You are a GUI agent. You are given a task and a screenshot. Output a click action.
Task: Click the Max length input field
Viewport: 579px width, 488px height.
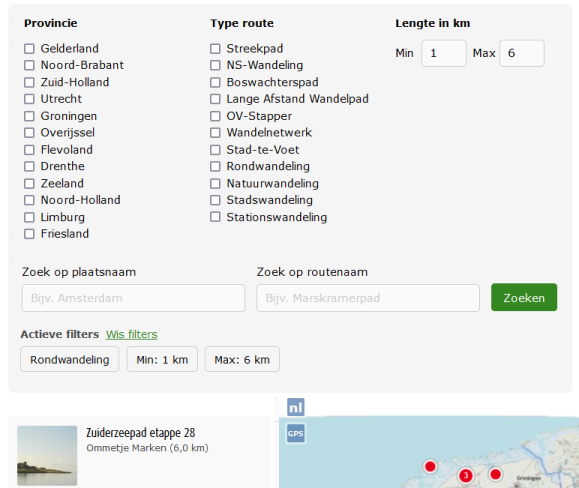[x=522, y=54]
